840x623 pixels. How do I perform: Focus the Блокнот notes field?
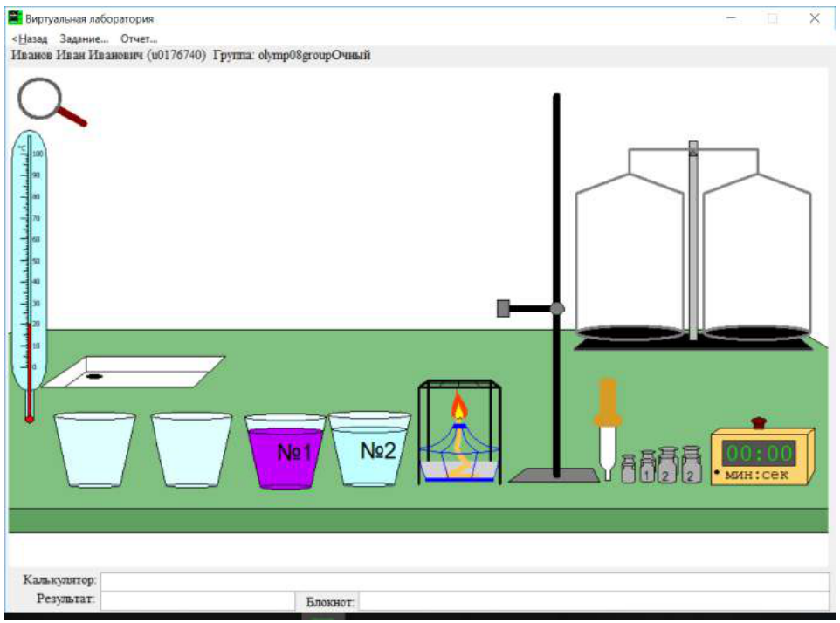[x=594, y=600]
